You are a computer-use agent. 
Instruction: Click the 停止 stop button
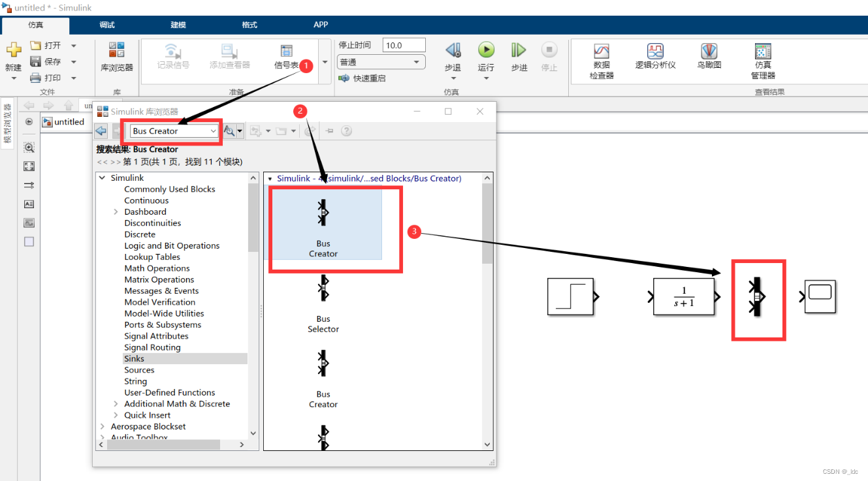[x=549, y=50]
